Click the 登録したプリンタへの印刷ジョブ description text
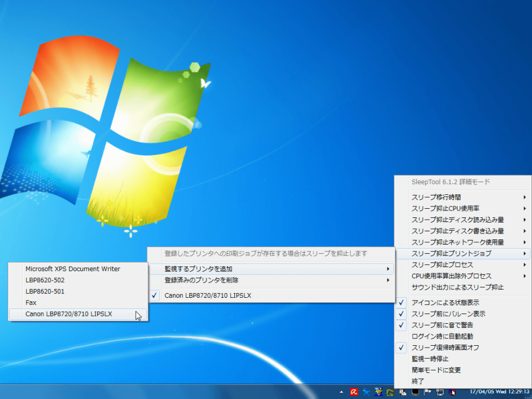 click(266, 253)
